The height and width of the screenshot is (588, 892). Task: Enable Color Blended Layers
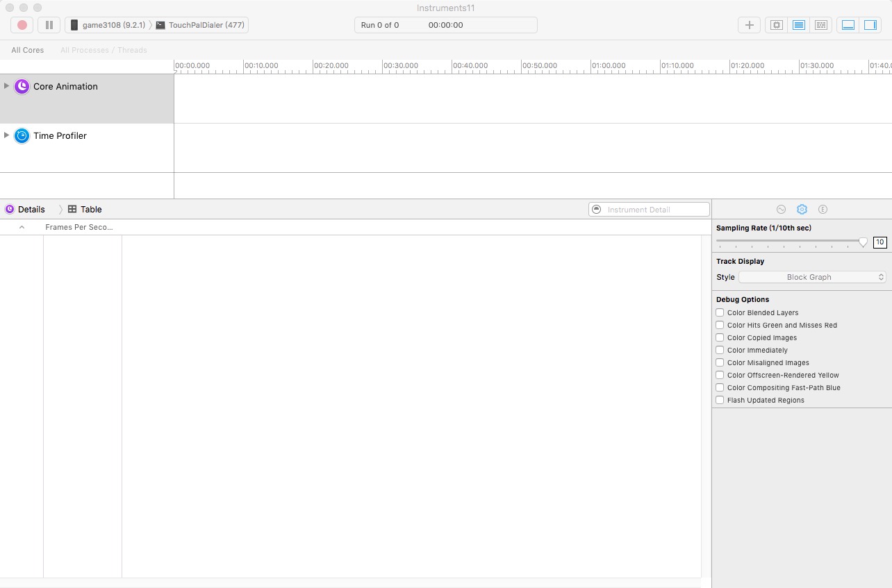720,312
